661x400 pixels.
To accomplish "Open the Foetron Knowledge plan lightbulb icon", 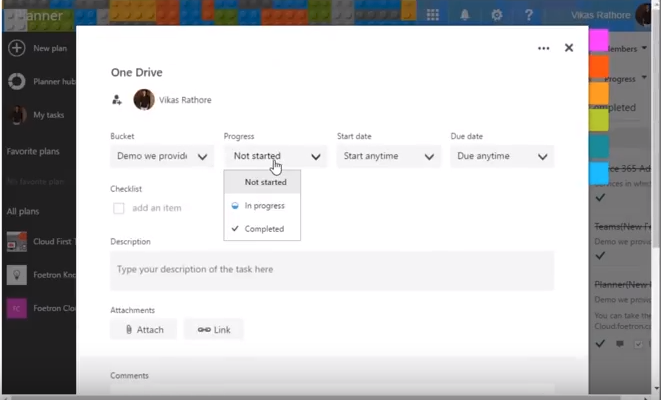I will tap(17, 275).
